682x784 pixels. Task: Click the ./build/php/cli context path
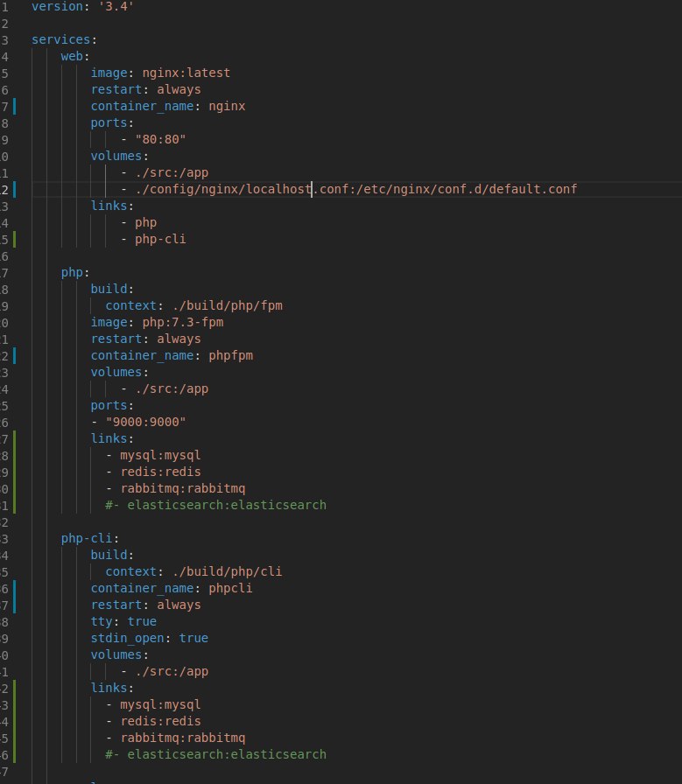[227, 571]
